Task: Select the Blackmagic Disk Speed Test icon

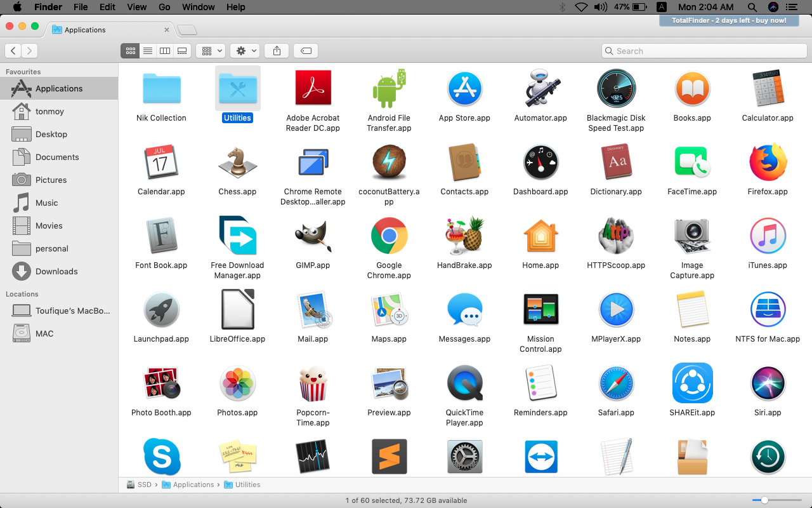Action: [616, 88]
